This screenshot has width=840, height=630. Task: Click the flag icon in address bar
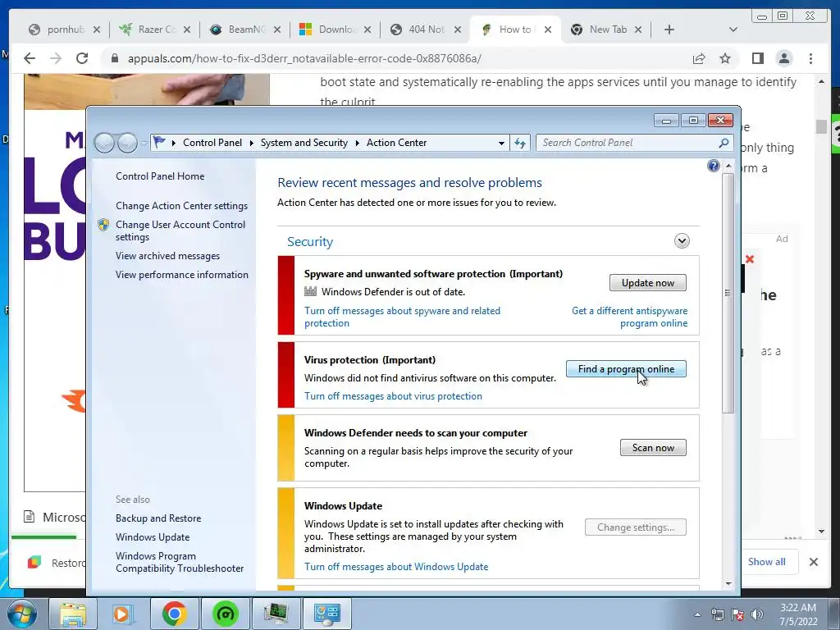[159, 143]
